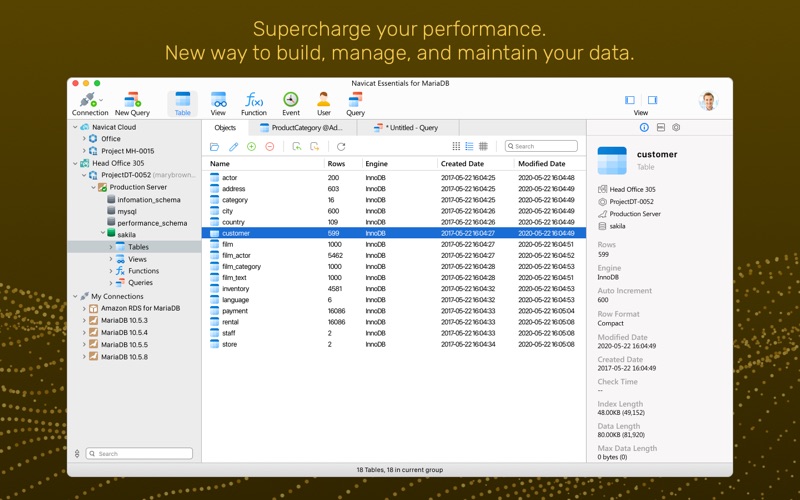Switch to list view mode
This screenshot has width=800, height=500.
[x=469, y=146]
